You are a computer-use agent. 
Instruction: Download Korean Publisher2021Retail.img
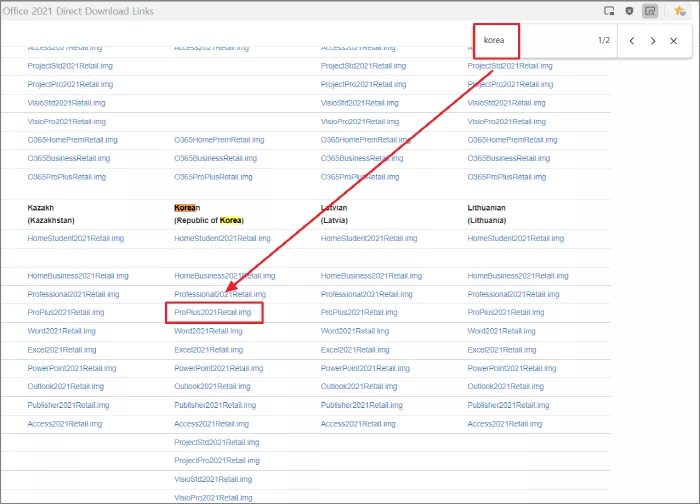click(x=215, y=405)
